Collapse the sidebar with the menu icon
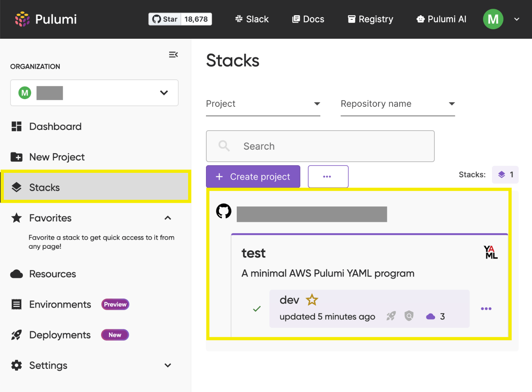Viewport: 532px width, 392px height. point(173,55)
